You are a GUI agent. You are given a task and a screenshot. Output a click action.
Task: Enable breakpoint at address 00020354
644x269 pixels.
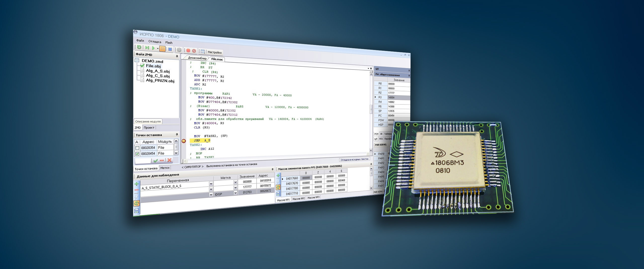coord(137,148)
